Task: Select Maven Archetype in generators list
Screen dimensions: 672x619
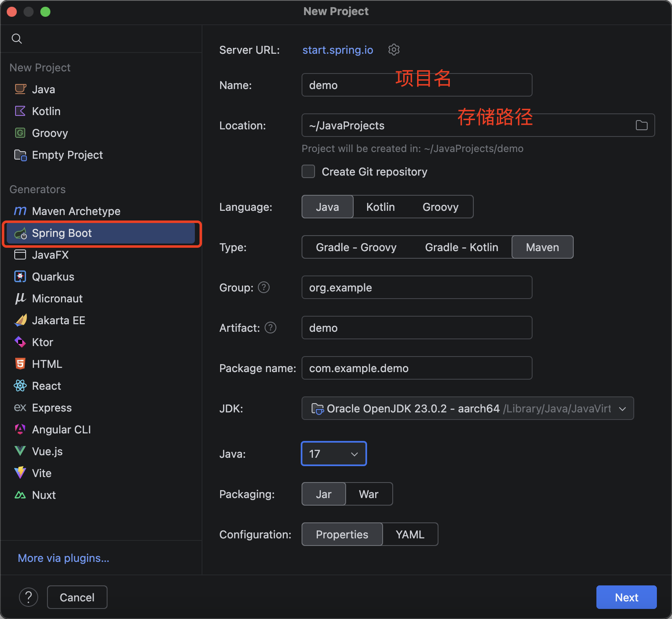Action: (76, 211)
